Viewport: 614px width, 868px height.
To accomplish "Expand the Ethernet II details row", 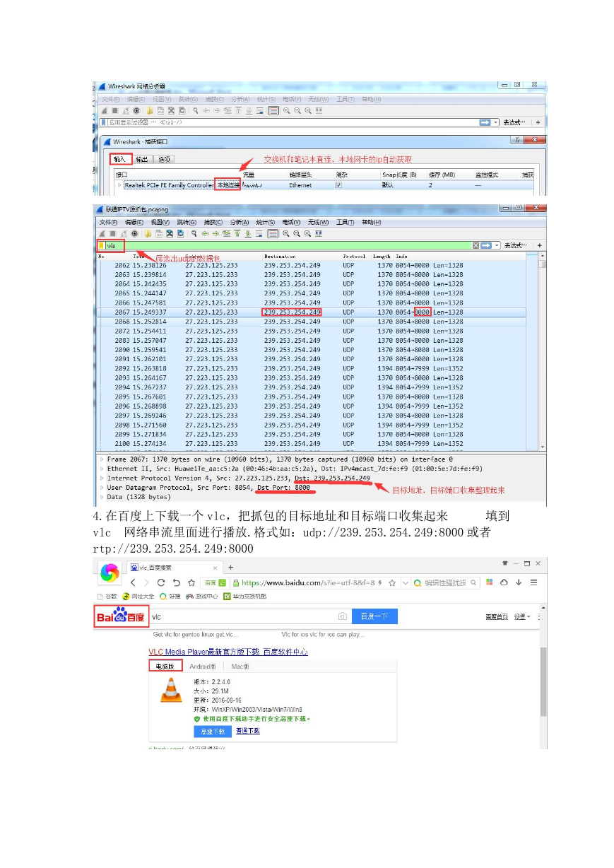I will coord(102,469).
